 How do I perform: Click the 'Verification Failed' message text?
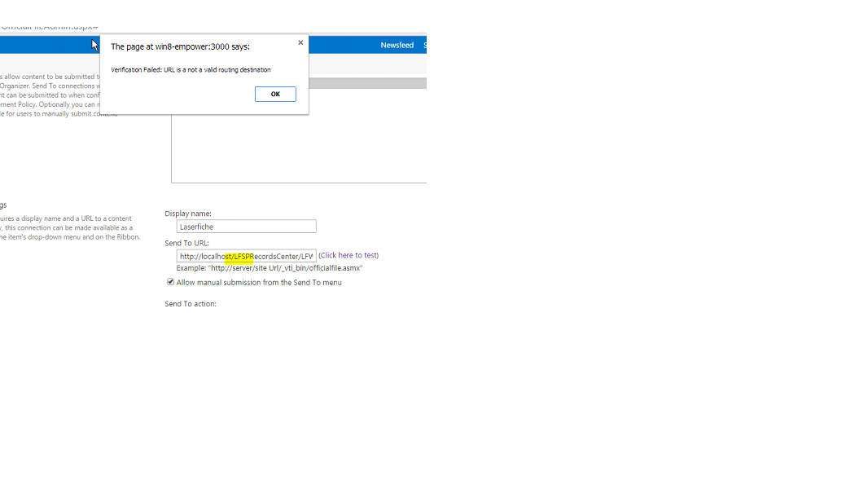click(191, 70)
